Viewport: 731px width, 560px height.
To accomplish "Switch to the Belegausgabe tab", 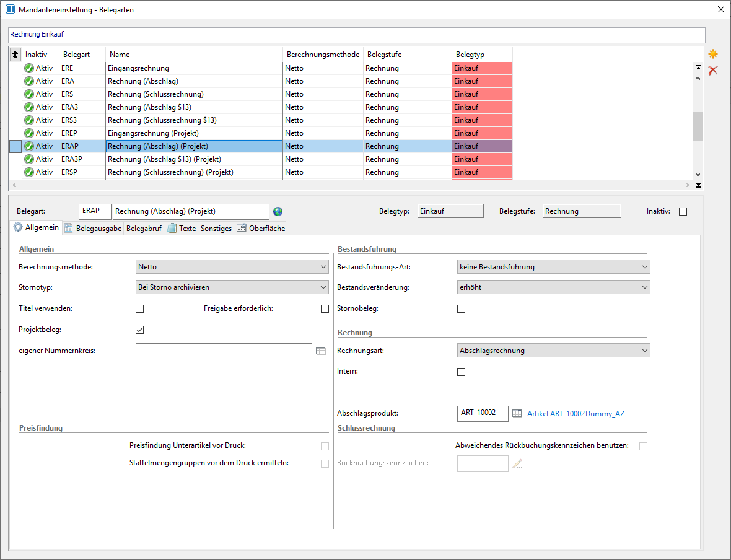I will [x=93, y=229].
